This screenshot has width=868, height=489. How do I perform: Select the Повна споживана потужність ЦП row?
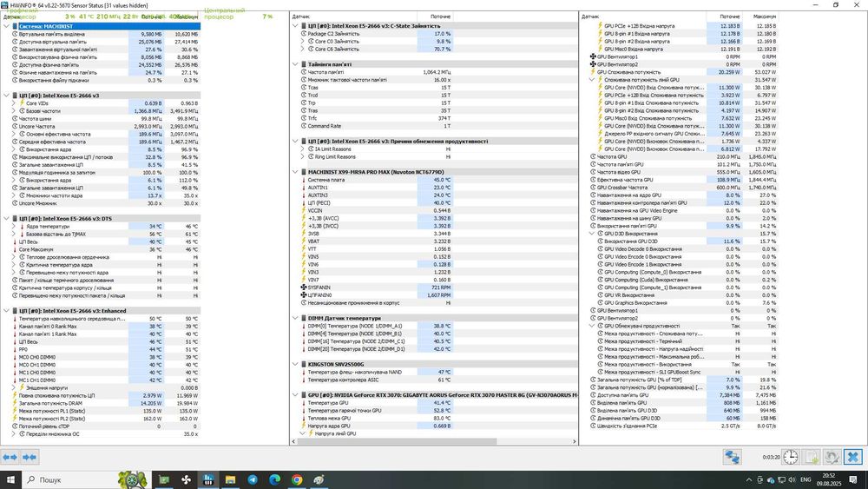[x=105, y=395]
